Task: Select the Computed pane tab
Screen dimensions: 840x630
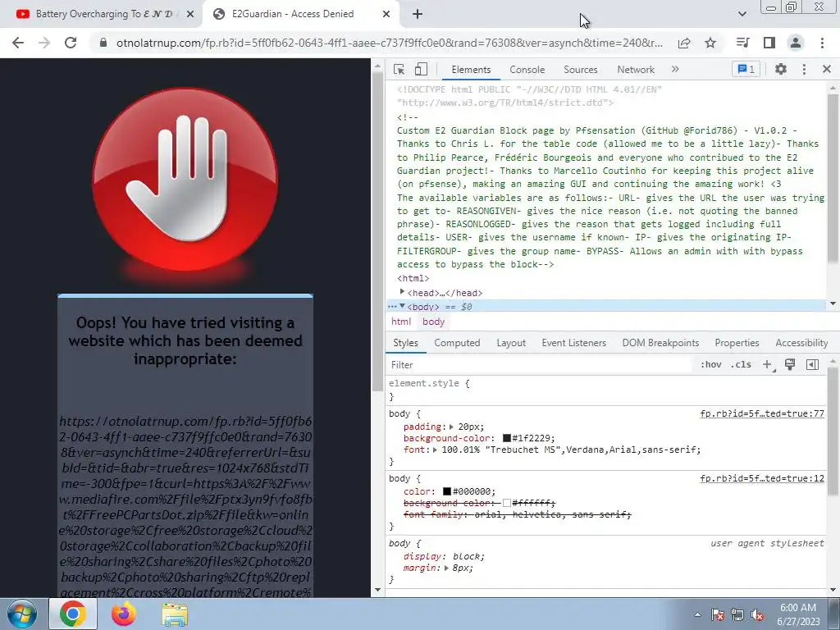Action: pyautogui.click(x=457, y=343)
